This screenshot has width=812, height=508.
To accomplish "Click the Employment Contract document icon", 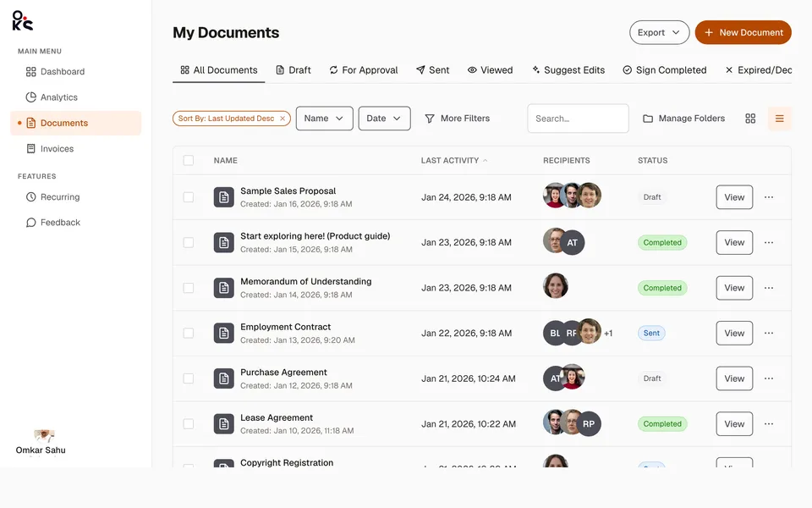I will coord(223,333).
